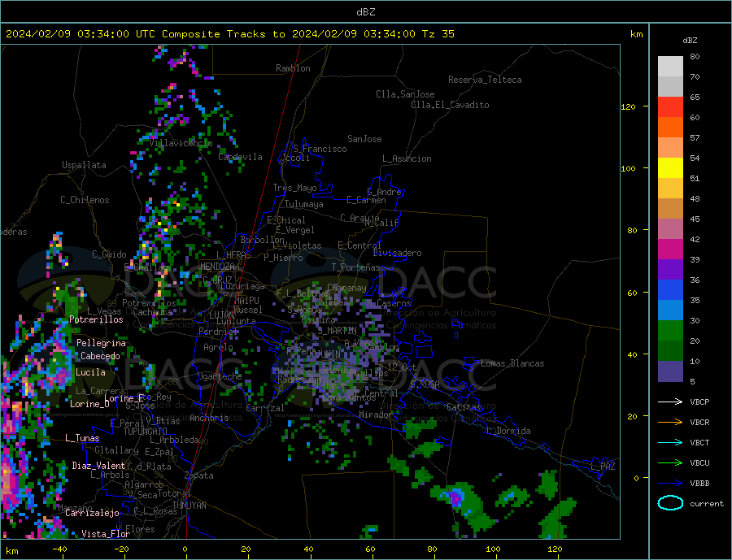The width and height of the screenshot is (732, 560).
Task: Pick the purple 36-39 dBZ swatch
Action: (670, 270)
